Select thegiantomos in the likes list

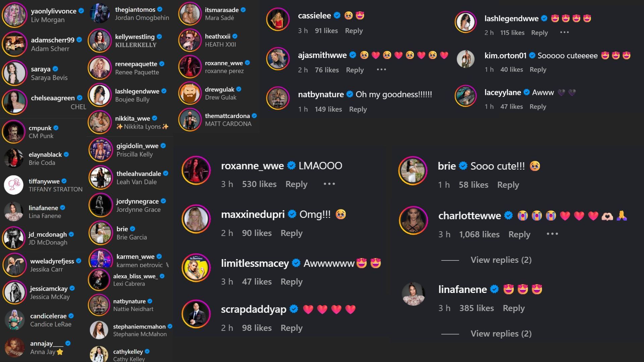(x=135, y=10)
